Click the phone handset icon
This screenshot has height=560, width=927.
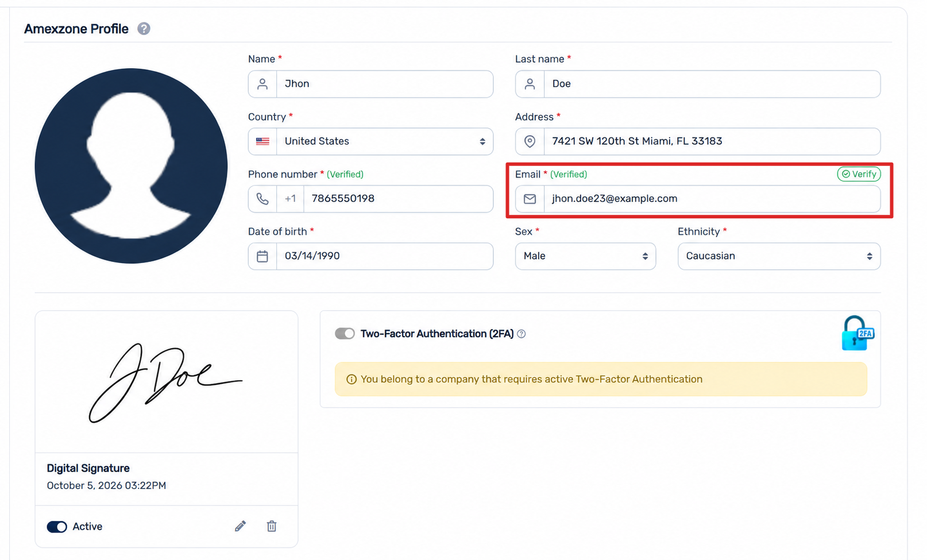point(262,199)
